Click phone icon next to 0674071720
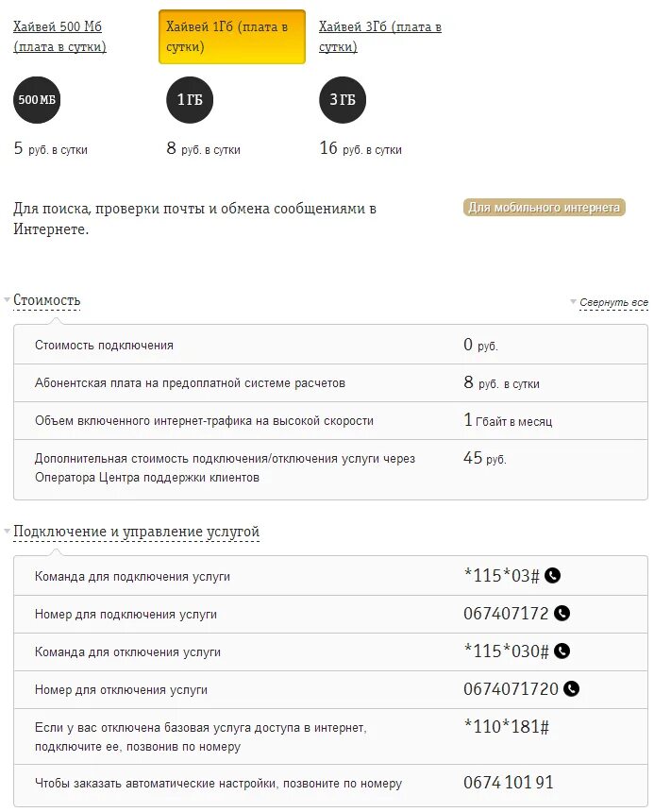The width and height of the screenshot is (654, 812). 572,689
